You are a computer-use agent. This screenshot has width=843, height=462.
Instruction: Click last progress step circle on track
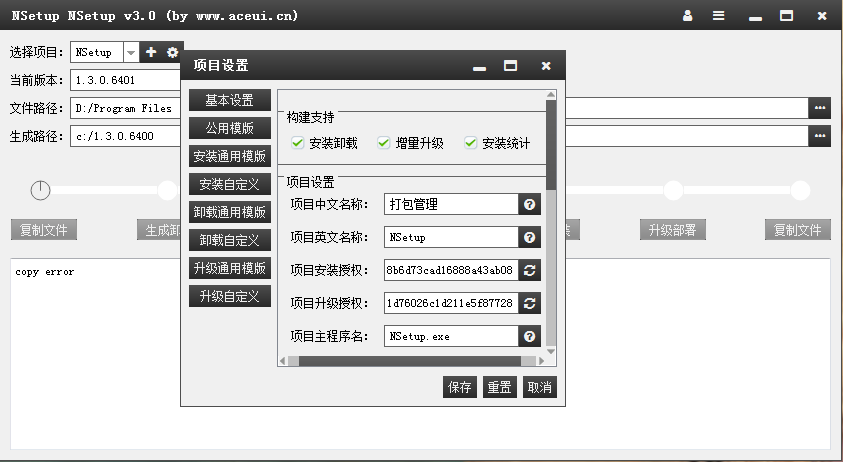pos(800,190)
